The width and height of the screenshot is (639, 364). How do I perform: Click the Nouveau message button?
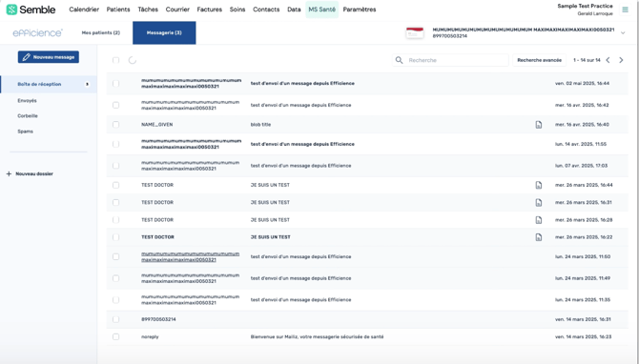(x=49, y=57)
